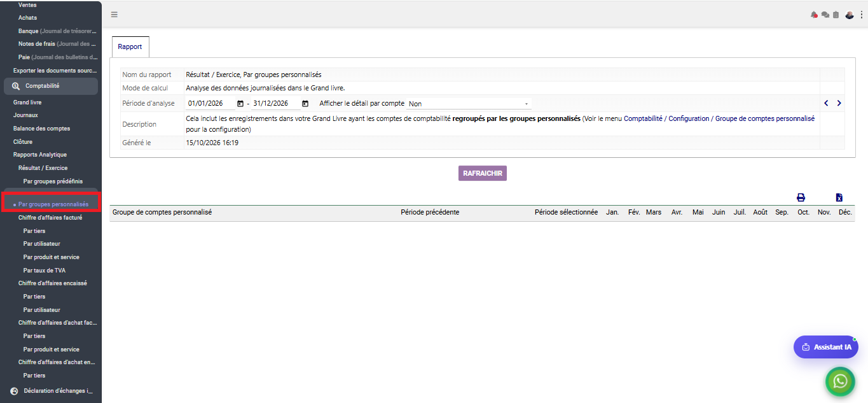Image resolution: width=868 pixels, height=403 pixels.
Task: Open Exporter les documents sources
Action: [x=55, y=71]
